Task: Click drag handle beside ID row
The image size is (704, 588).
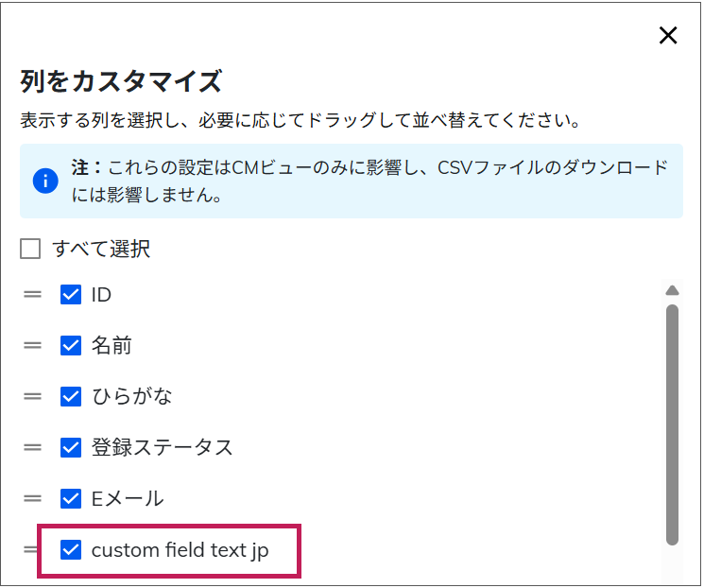Action: tap(33, 295)
